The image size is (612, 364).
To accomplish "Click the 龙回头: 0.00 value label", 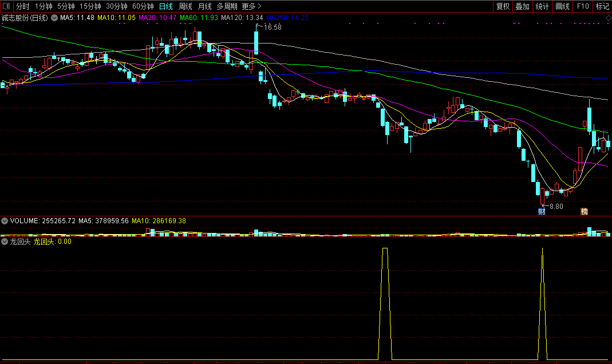I will [52, 242].
